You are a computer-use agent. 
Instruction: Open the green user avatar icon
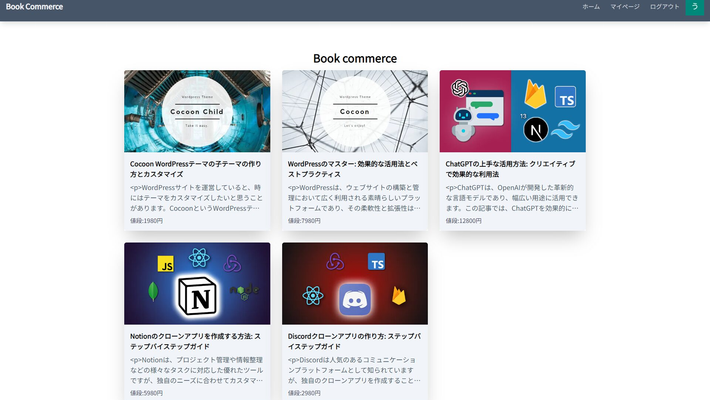[x=695, y=7]
